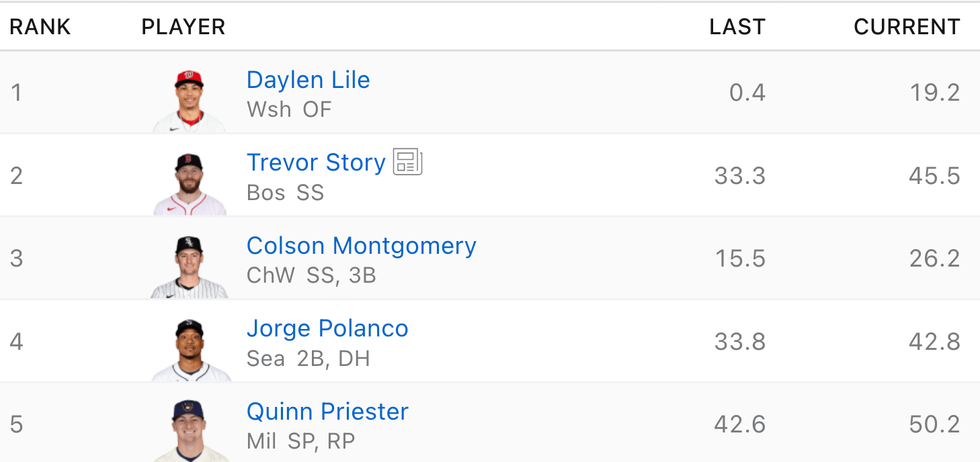Click Jorge Polanco's headshot image

tap(190, 350)
